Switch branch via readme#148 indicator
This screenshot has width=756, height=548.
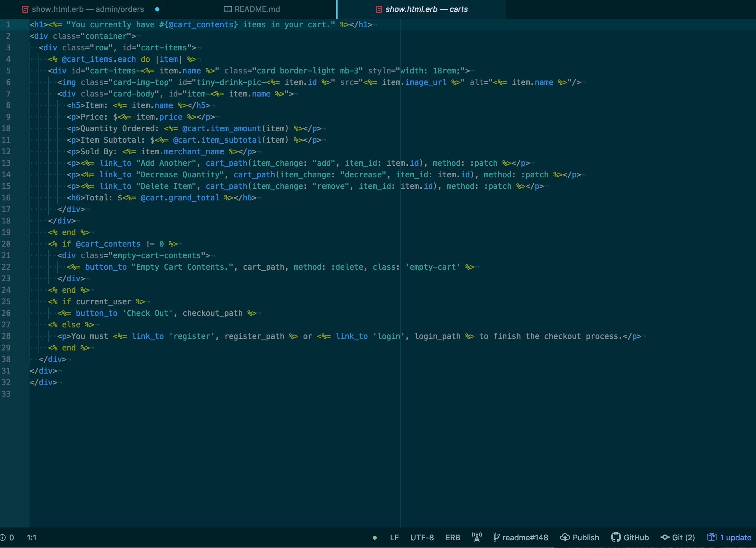tap(521, 537)
